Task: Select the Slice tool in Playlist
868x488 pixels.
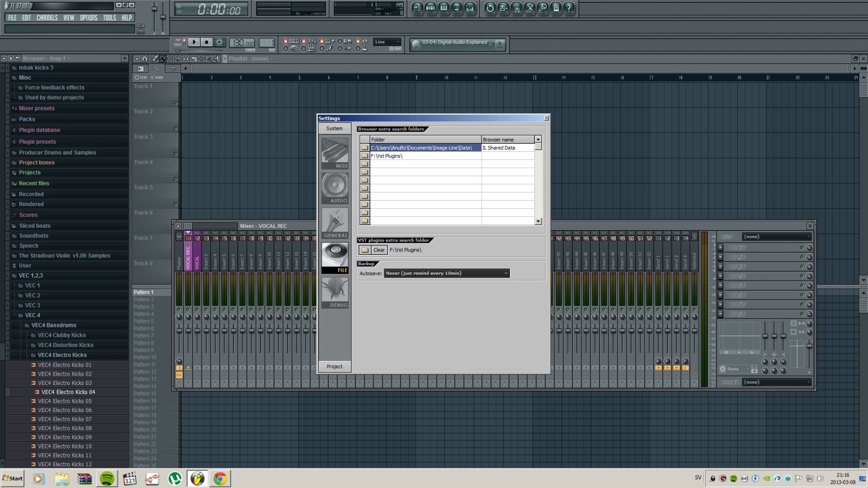Action: pos(193,59)
